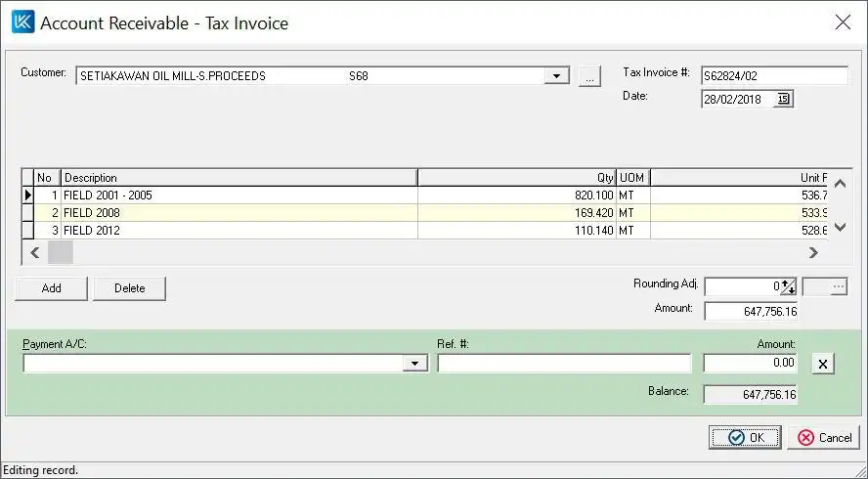Click the MT unit cell for FIELD 2008

pyautogui.click(x=632, y=213)
